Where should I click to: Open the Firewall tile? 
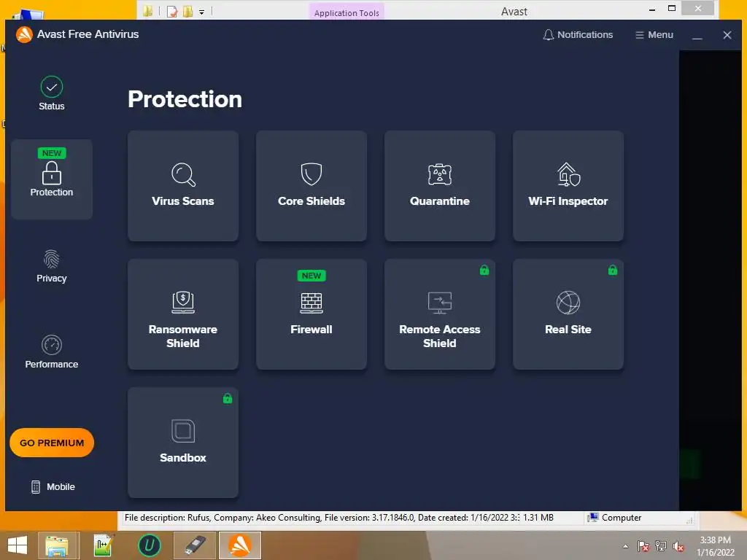(x=311, y=314)
